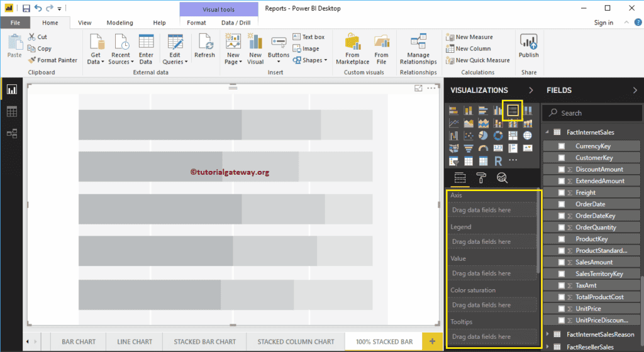Check the CurrencyKey field checkbox

[562, 146]
